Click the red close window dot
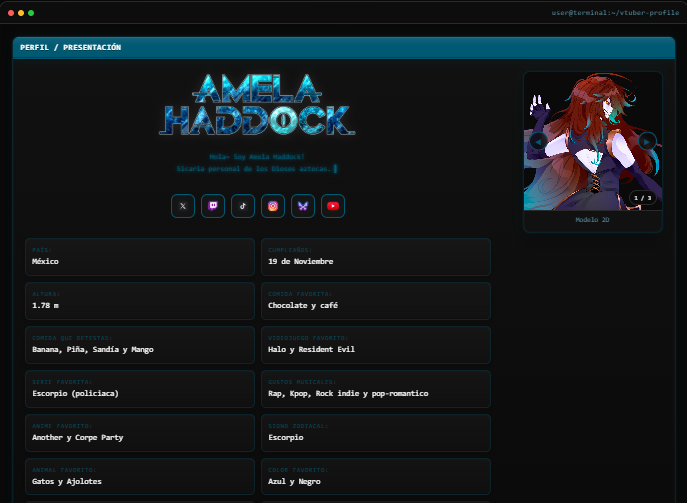The width and height of the screenshot is (687, 503). click(11, 13)
